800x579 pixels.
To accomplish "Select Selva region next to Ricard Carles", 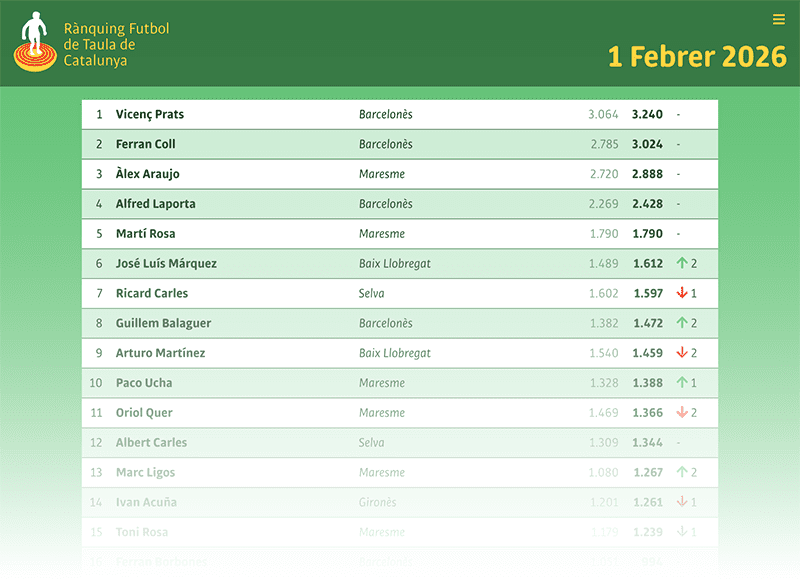I will [372, 294].
